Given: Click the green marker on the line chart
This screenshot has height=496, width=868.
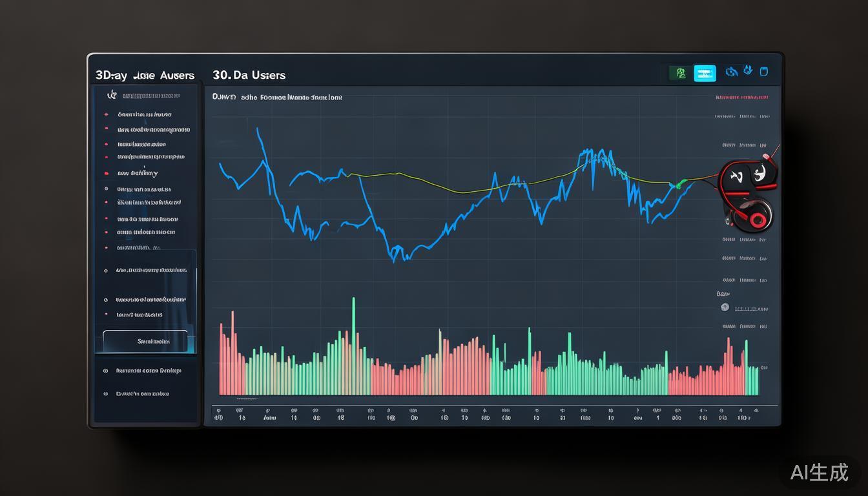Looking at the screenshot, I should 677,185.
